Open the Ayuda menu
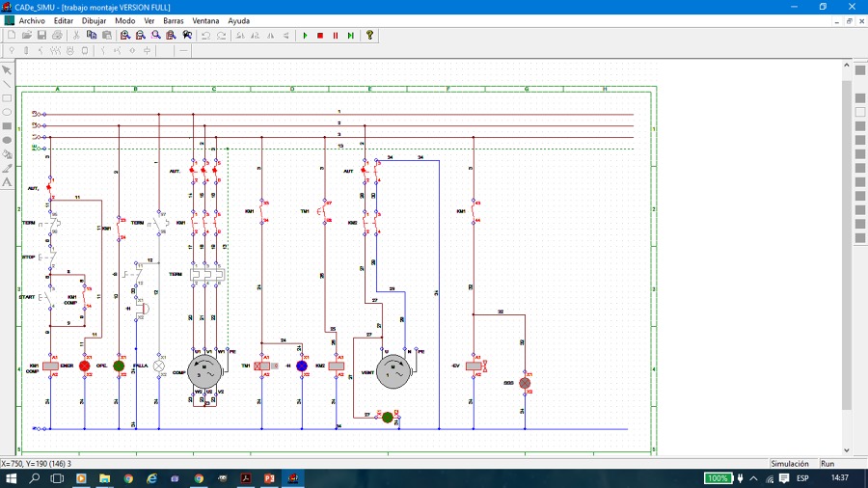This screenshot has width=868, height=488. point(239,20)
